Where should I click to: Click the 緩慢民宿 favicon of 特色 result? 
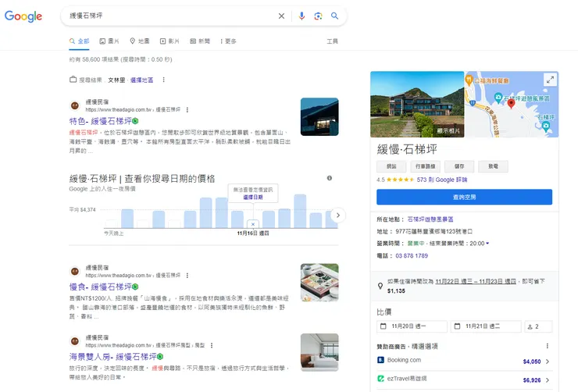75,105
